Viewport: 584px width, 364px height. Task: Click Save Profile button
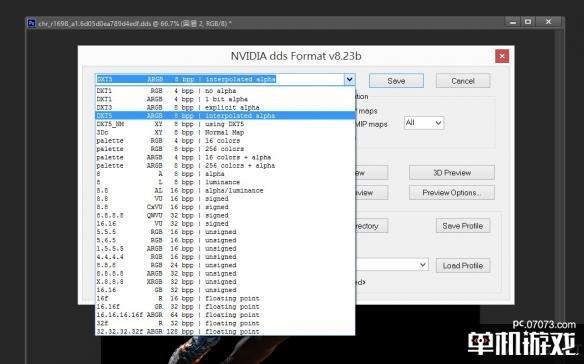tap(463, 226)
